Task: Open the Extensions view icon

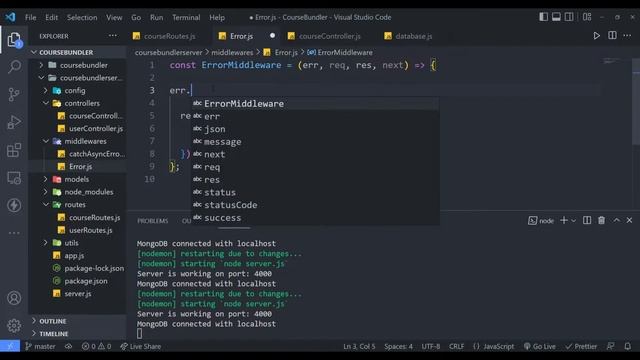Action: click(14, 150)
